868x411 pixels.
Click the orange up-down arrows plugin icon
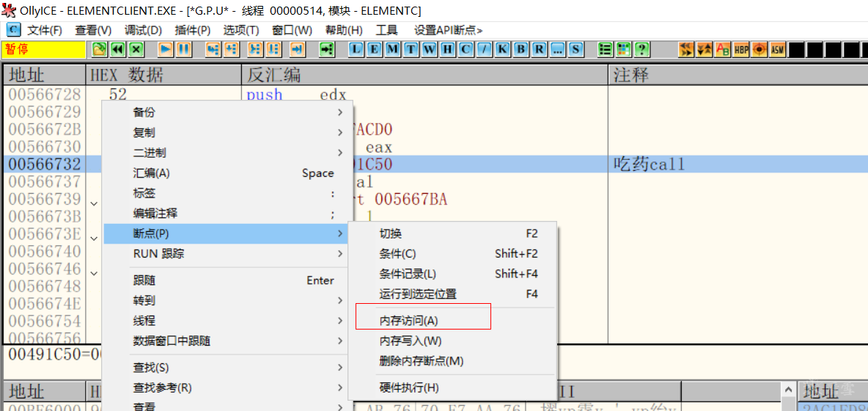click(704, 49)
